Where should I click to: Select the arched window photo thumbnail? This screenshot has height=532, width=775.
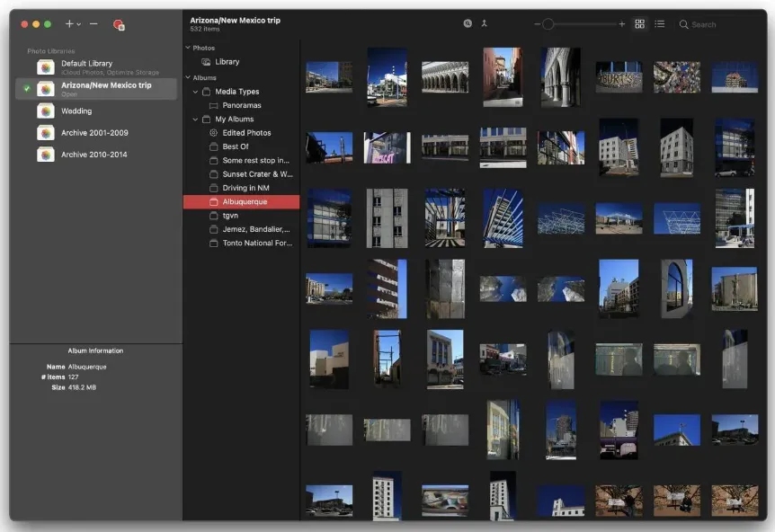click(677, 289)
